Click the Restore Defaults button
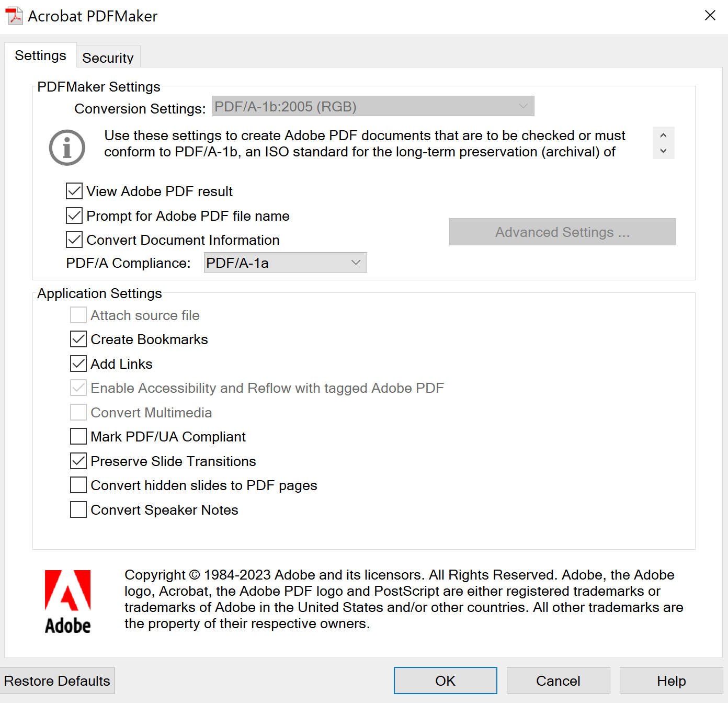Screen dimensions: 728x703 tap(58, 681)
